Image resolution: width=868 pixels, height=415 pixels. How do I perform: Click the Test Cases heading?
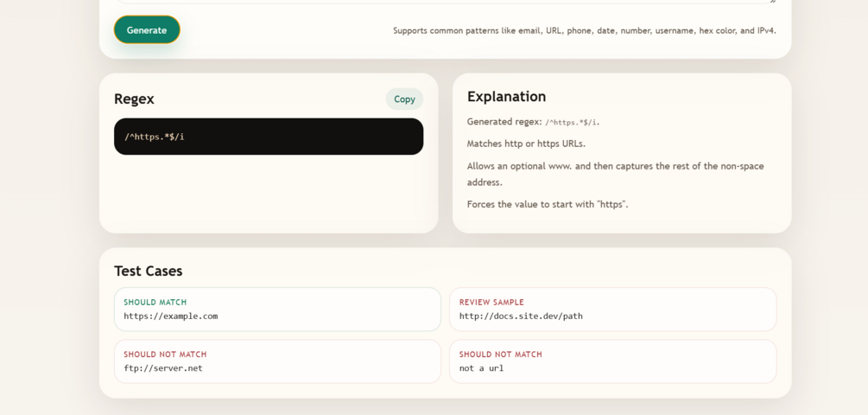tap(148, 271)
